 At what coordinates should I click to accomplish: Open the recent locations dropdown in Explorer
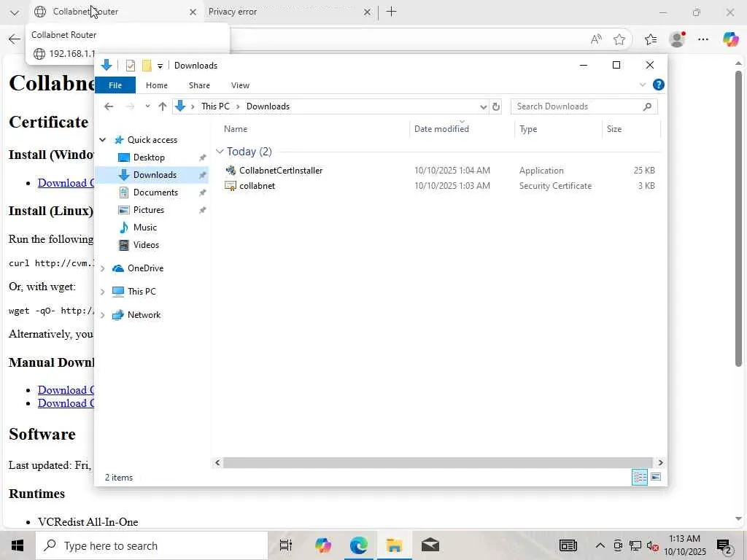(x=147, y=106)
